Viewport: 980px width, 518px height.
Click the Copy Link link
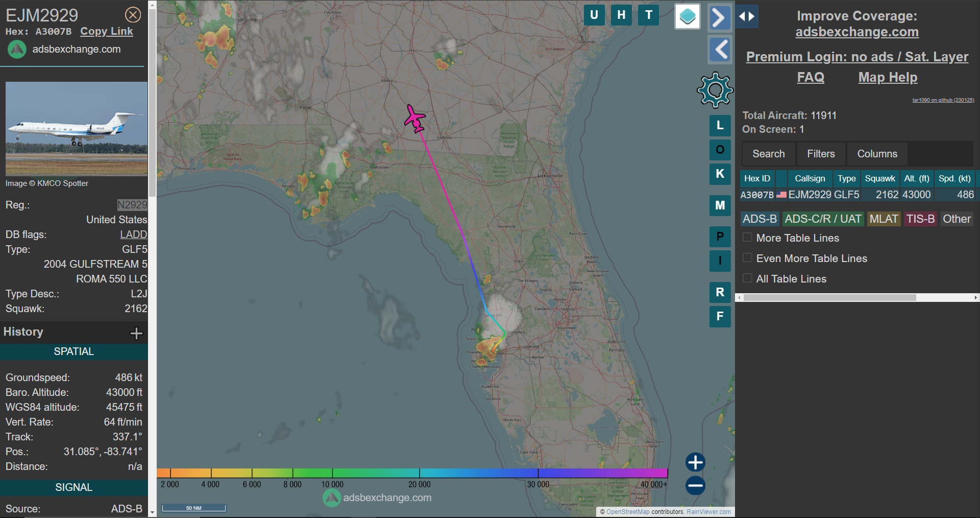tap(106, 31)
